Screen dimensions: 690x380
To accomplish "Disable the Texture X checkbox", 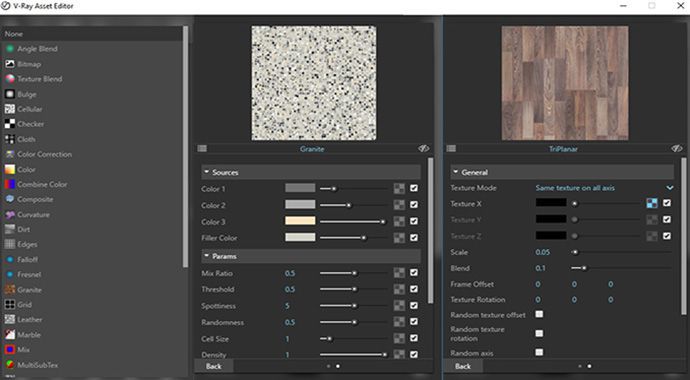I will click(667, 203).
